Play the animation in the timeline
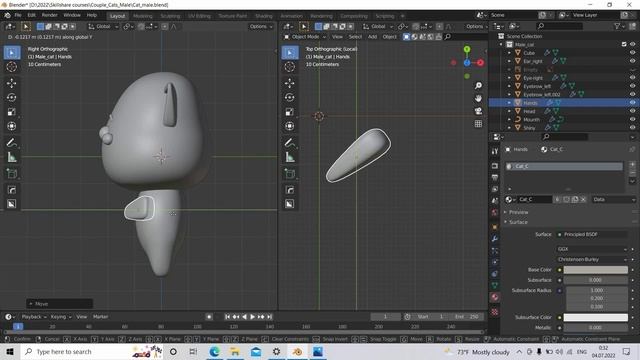 pyautogui.click(x=252, y=317)
